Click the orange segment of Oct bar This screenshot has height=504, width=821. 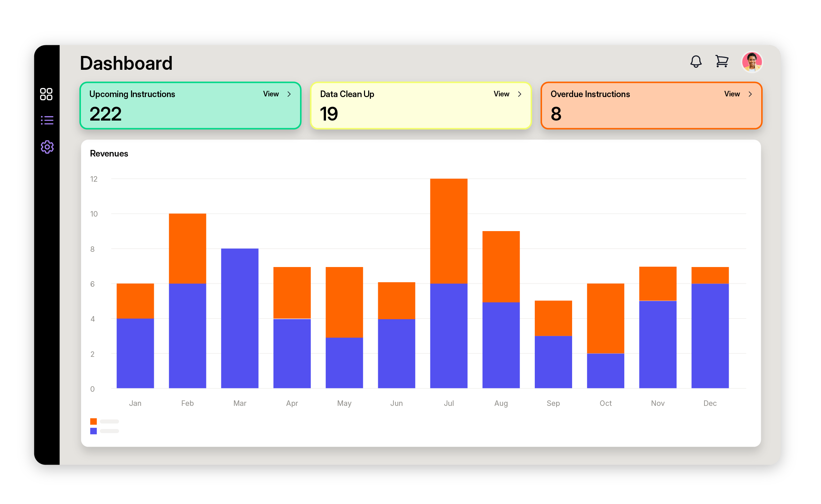click(x=605, y=318)
